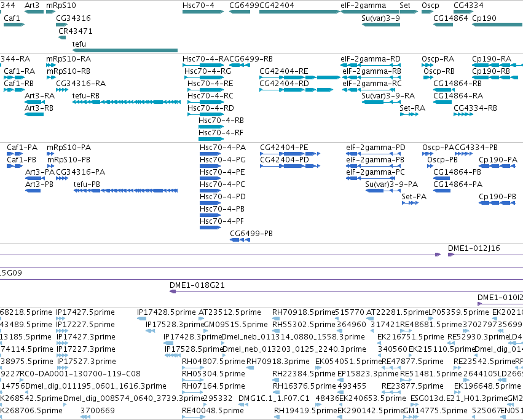Screen dimensions: 523x420
Task: Select protein Su(var)3-9-PA
Action: (x=383, y=191)
